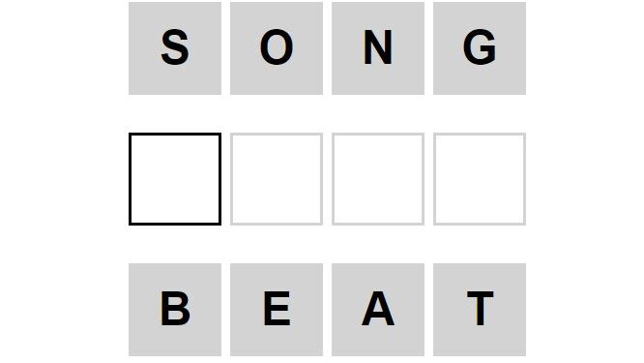Select the T tile in BEAT

(x=480, y=310)
